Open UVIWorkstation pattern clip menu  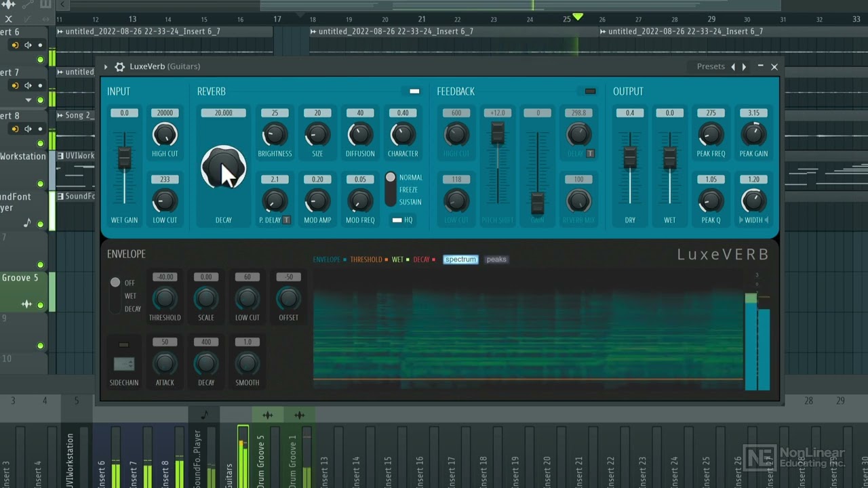pos(60,156)
